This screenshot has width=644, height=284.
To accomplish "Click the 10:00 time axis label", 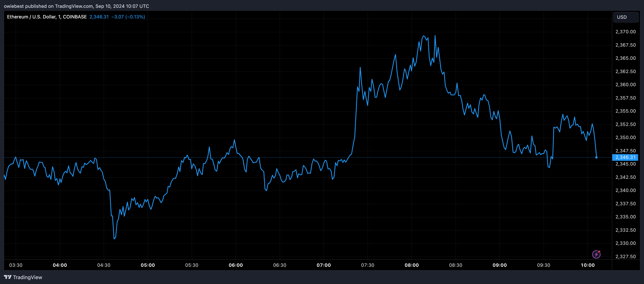I will point(588,265).
